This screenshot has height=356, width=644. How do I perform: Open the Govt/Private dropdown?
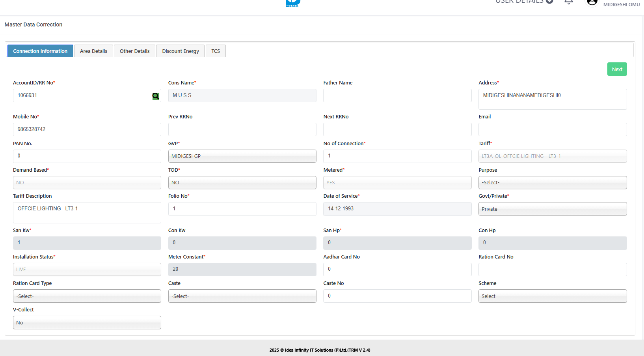tap(552, 209)
